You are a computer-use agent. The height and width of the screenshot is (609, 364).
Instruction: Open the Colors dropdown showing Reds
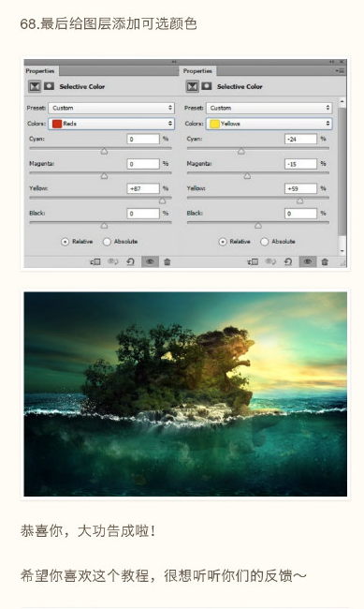pyautogui.click(x=111, y=124)
